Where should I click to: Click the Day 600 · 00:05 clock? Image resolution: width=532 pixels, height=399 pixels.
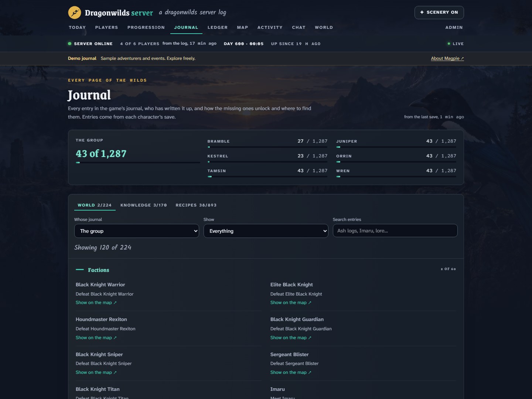(x=243, y=44)
